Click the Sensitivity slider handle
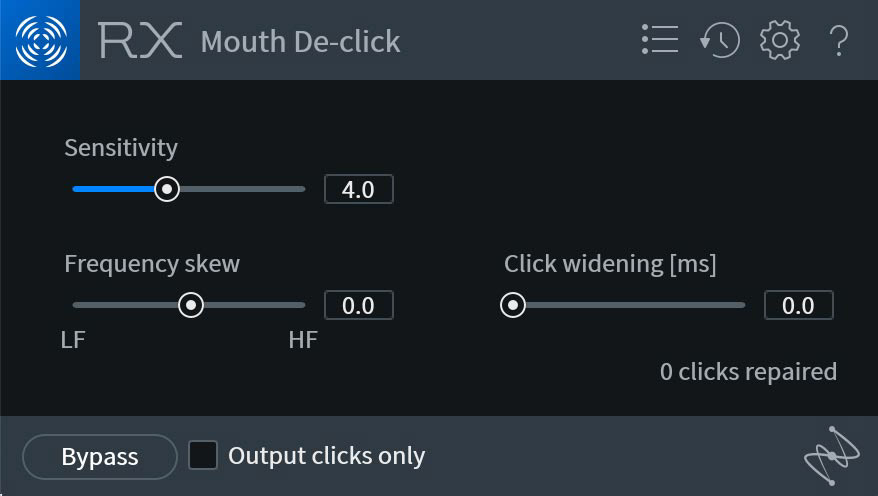The height and width of the screenshot is (496, 878). [x=167, y=189]
